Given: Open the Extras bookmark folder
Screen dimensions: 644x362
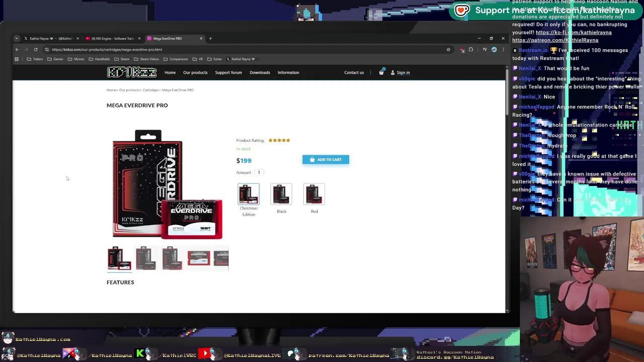Looking at the screenshot, I should 214,59.
